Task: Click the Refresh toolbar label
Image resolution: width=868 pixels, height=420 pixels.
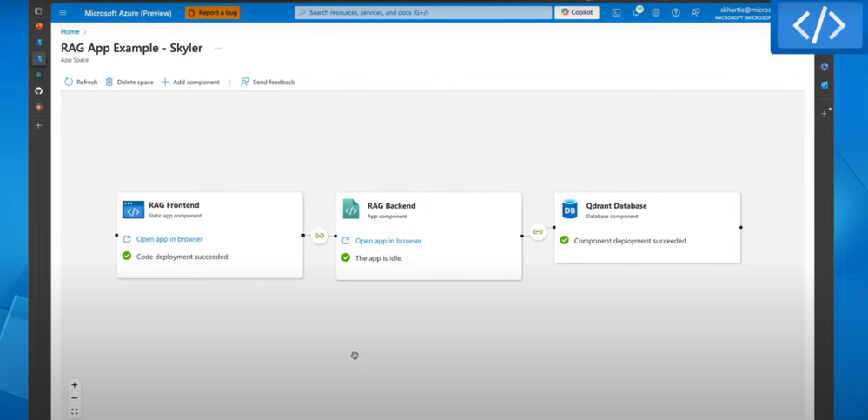Action: [x=87, y=82]
